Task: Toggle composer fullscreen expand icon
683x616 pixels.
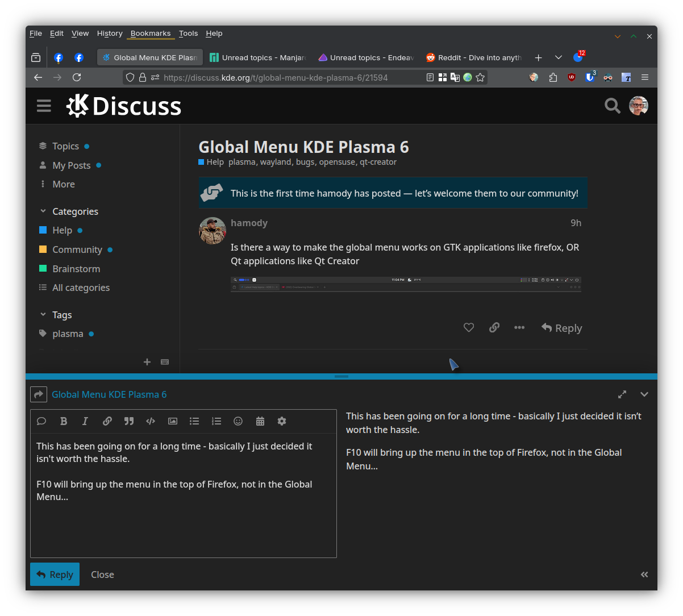Action: tap(622, 394)
